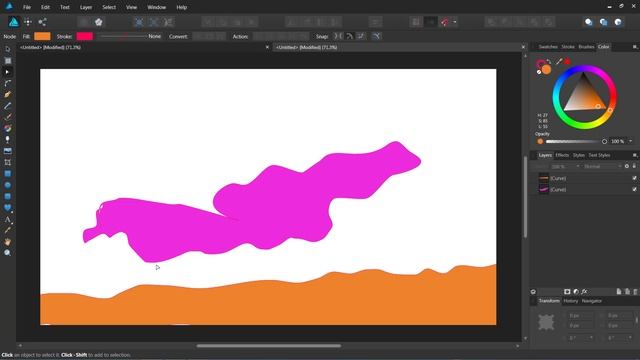Select the Artistic Text tool
640x360 pixels.
(7, 219)
